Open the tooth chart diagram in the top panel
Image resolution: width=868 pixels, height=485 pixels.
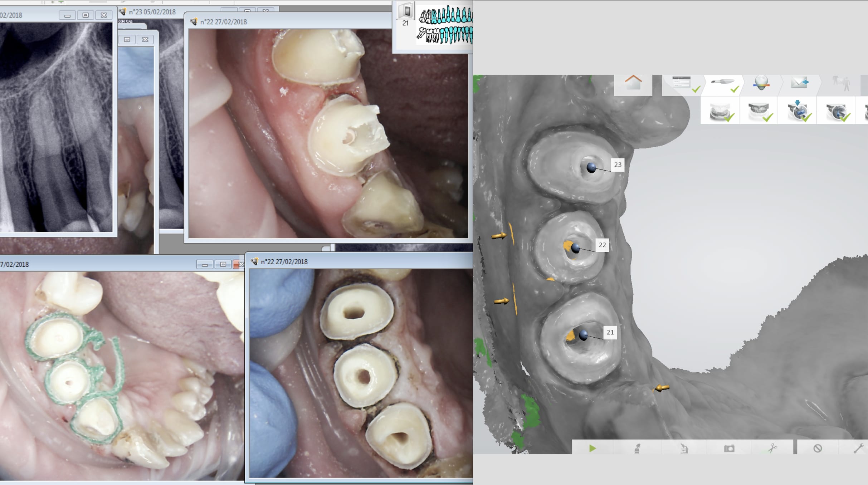tap(445, 25)
